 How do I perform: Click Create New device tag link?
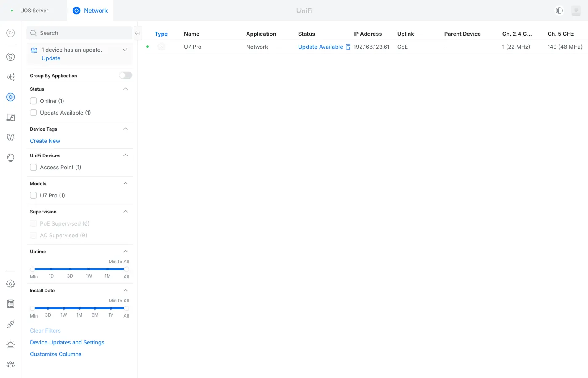(45, 141)
